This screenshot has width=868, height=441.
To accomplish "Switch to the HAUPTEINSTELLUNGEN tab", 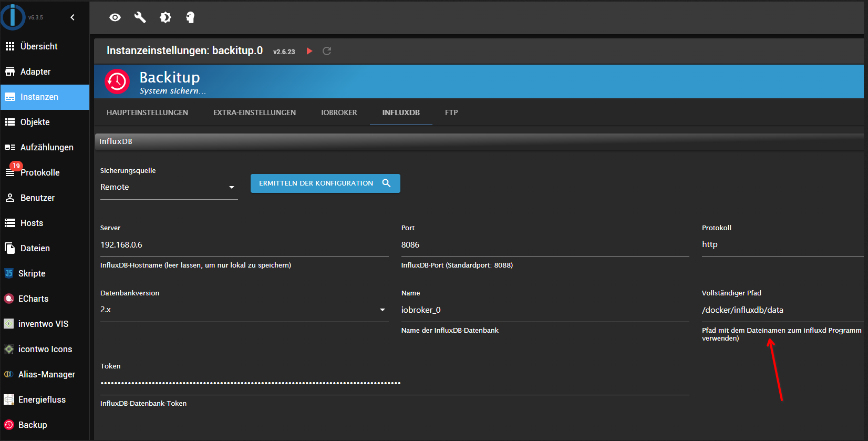I will point(147,112).
